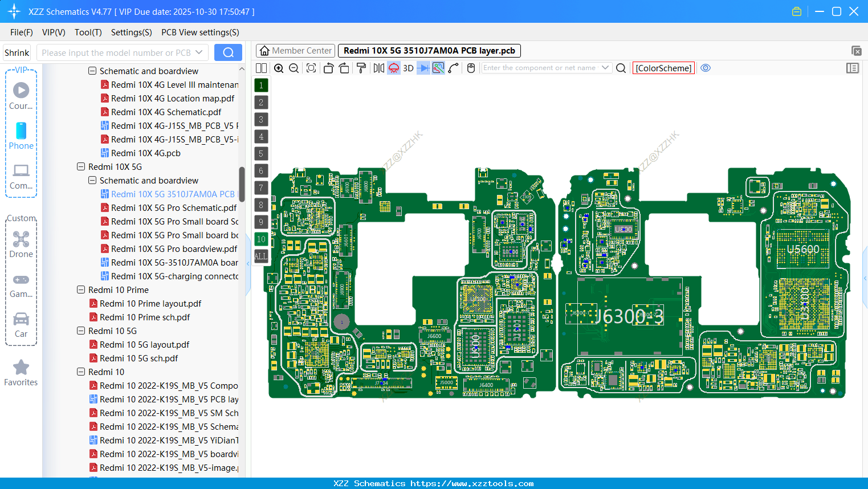Viewport: 868px width, 489px height.
Task: Open Member Center
Action: (x=295, y=50)
